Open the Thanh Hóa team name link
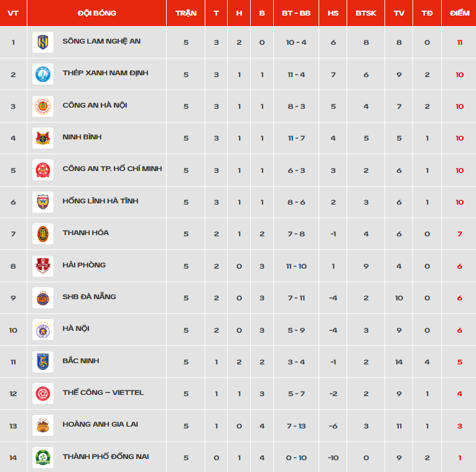Viewport: 476px width, 472px height. click(86, 233)
